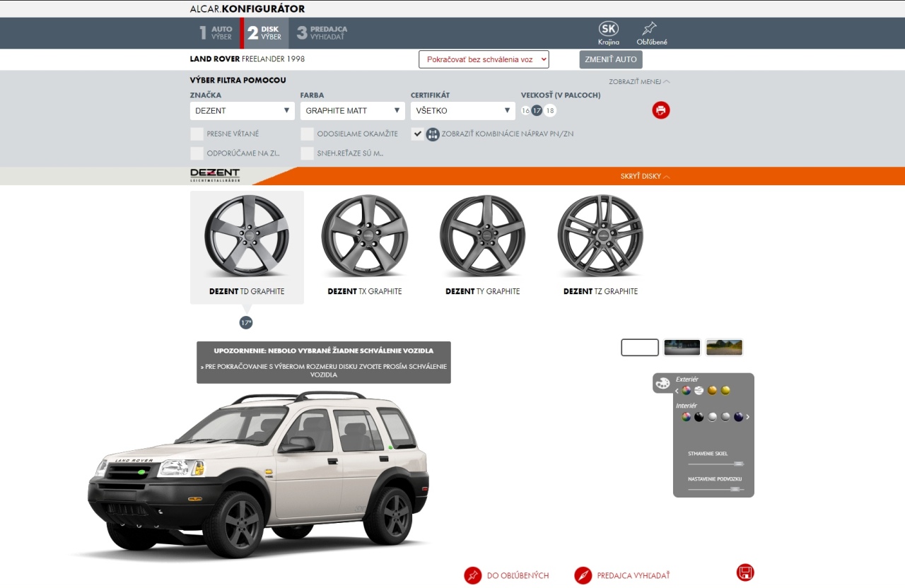
Task: Click the Do obľúbených link text
Action: pyautogui.click(x=518, y=576)
